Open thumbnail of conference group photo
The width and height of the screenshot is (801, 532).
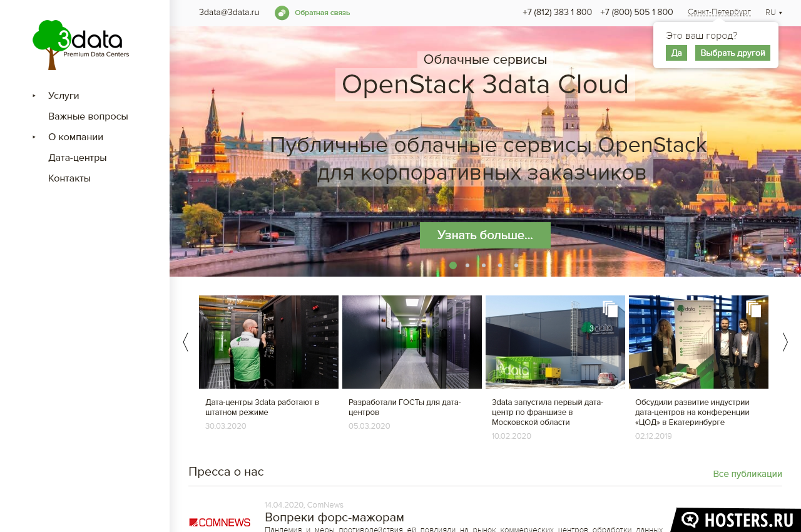coord(698,342)
